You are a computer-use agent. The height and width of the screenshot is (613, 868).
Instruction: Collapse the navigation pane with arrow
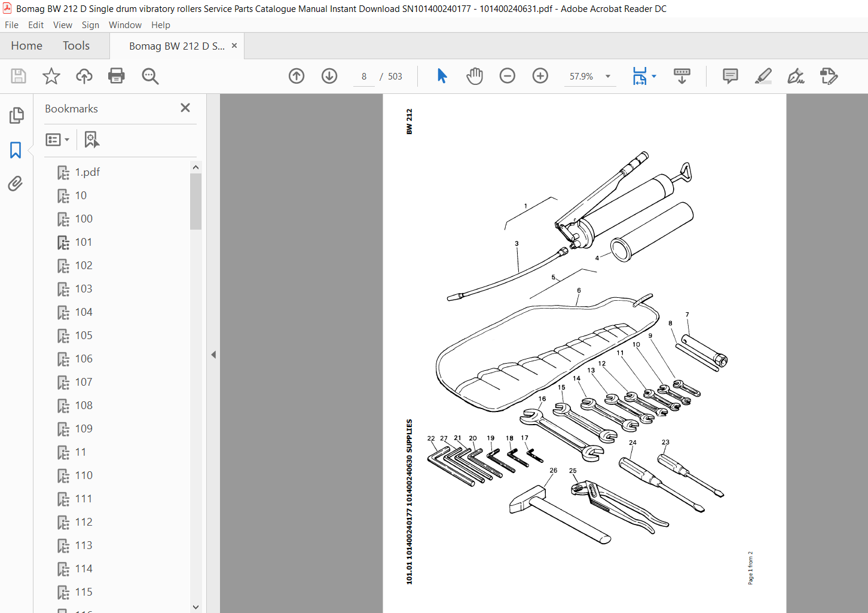click(213, 355)
